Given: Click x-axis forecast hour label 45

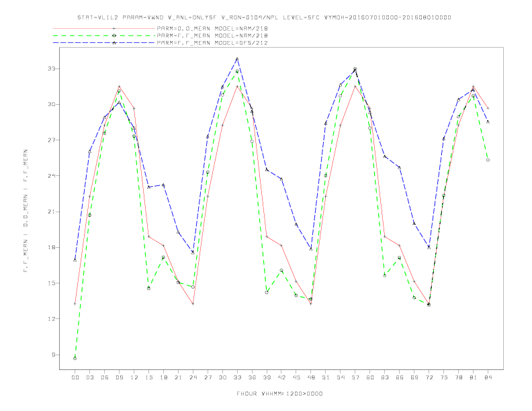Looking at the screenshot, I should point(296,377).
